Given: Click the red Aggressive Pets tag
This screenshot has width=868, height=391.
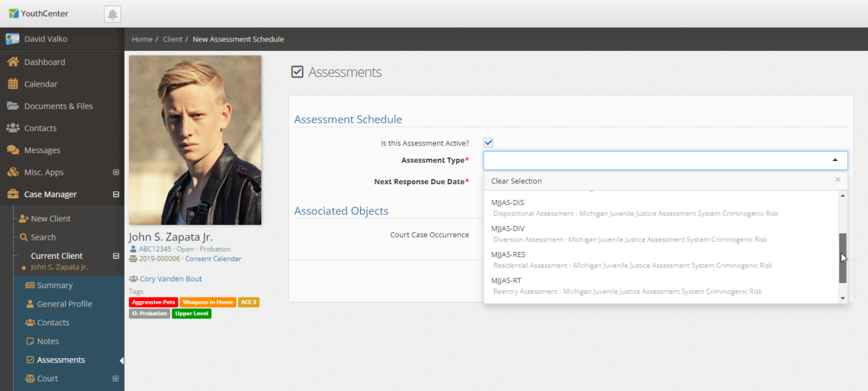Looking at the screenshot, I should point(153,302).
